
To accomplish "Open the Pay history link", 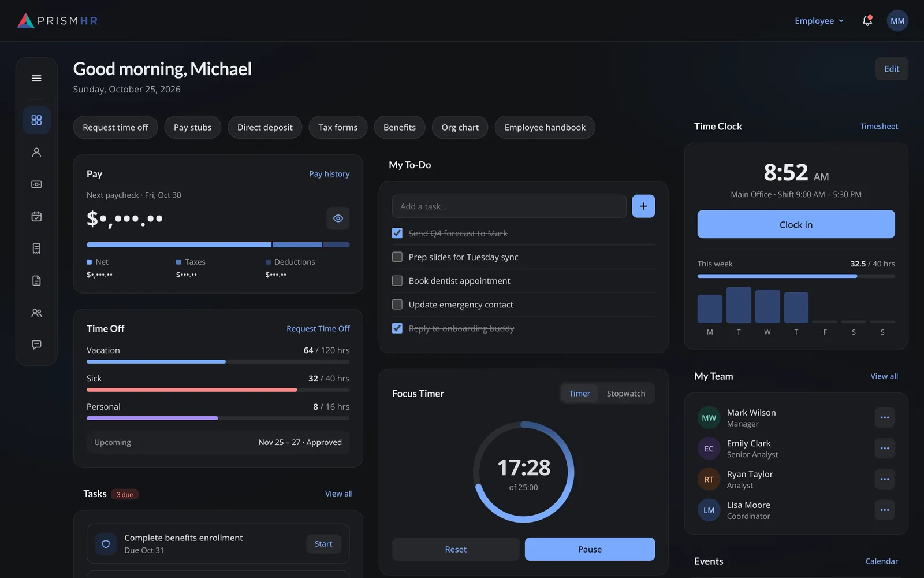I will click(x=329, y=174).
